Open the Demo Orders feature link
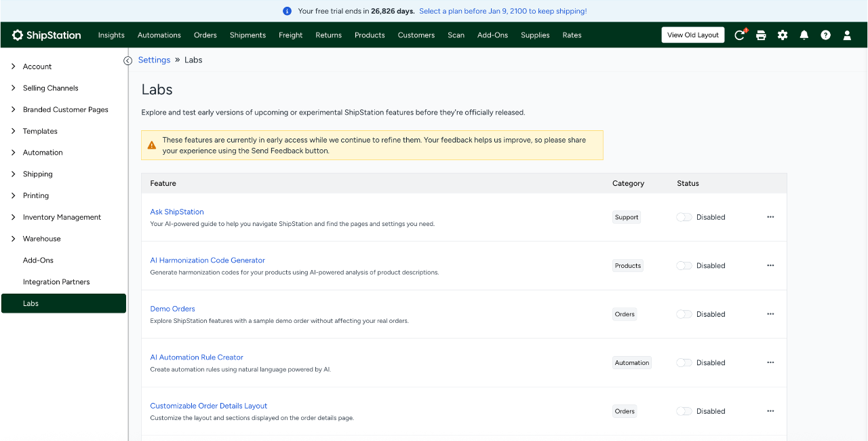This screenshot has height=441, width=868. tap(172, 309)
